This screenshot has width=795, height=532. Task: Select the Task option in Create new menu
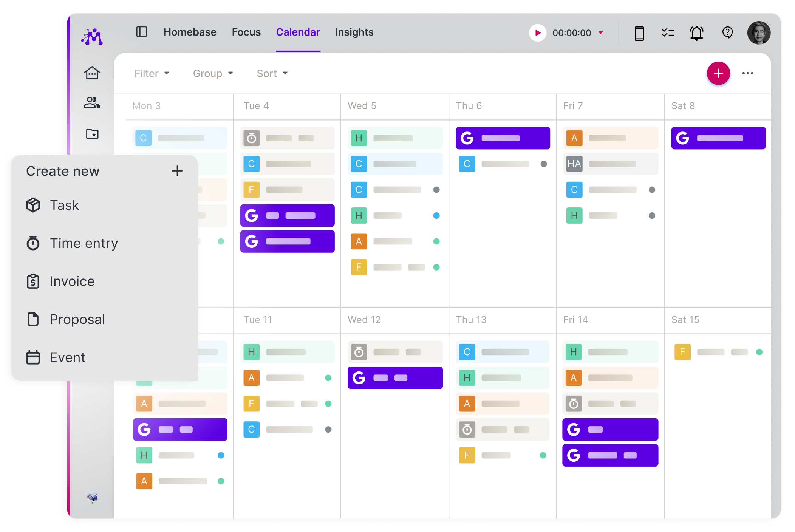click(x=65, y=205)
